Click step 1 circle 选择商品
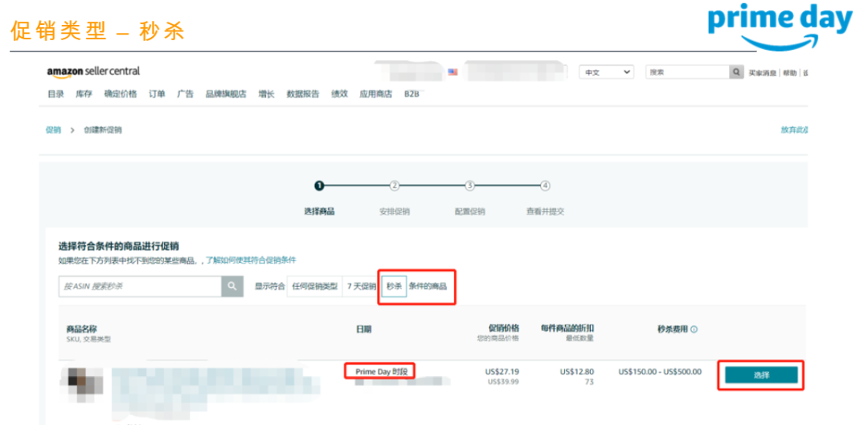Screen dimensions: 868x425 click(319, 186)
